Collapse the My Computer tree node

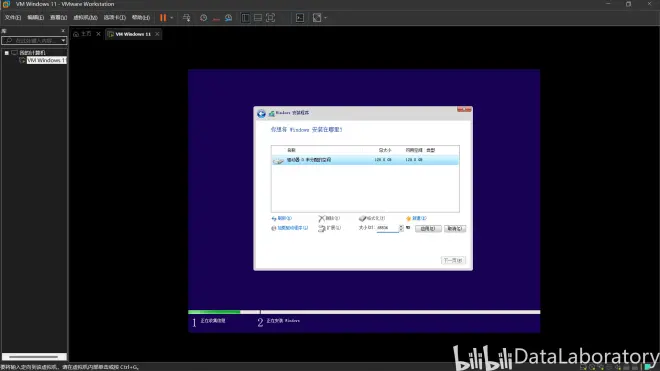7,53
